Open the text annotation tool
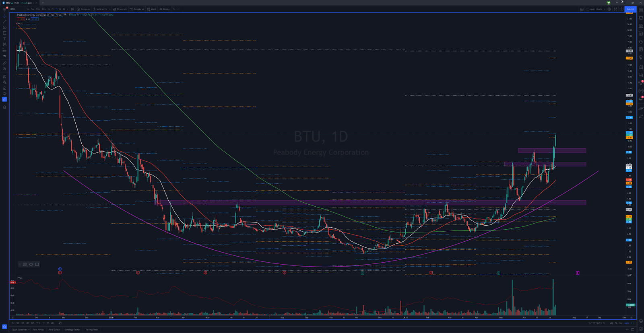 [4, 39]
